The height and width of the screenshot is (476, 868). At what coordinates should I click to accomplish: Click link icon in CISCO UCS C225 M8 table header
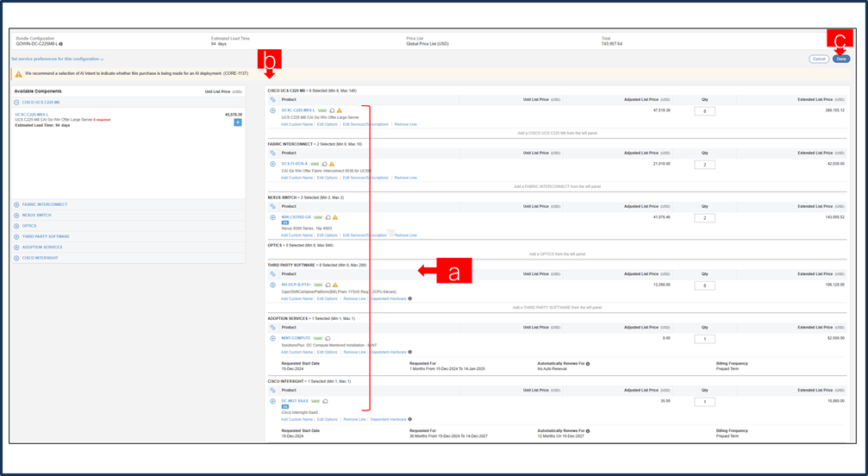pos(273,100)
